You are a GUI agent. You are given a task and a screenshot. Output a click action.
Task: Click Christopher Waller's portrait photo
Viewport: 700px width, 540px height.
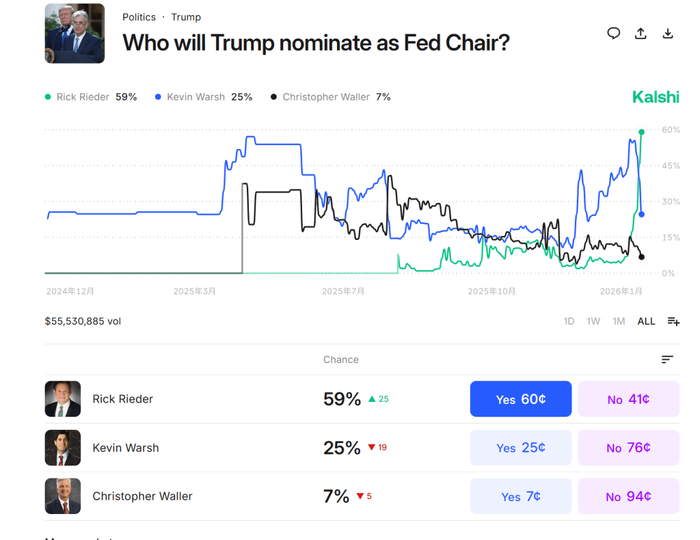click(63, 496)
